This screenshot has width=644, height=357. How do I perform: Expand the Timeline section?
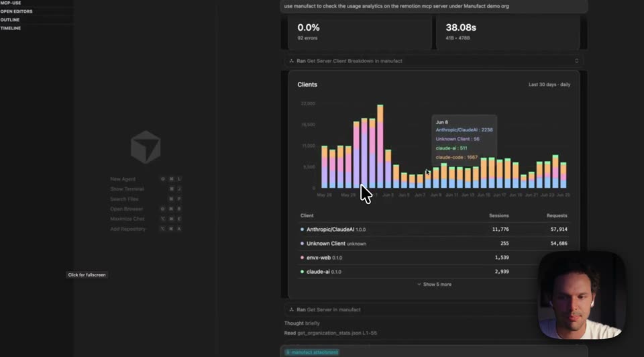pyautogui.click(x=11, y=28)
